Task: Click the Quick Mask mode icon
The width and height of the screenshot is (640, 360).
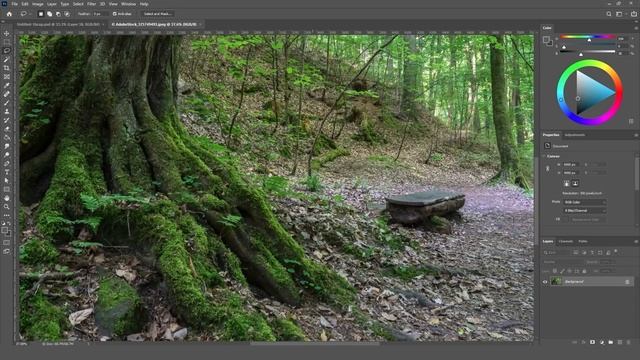Action: click(7, 242)
